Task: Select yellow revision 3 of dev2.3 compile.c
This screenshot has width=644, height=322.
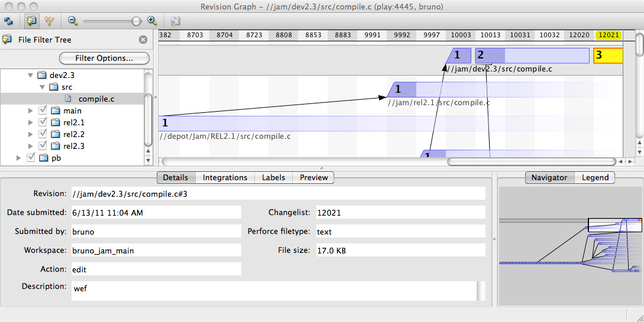Action: [x=609, y=56]
